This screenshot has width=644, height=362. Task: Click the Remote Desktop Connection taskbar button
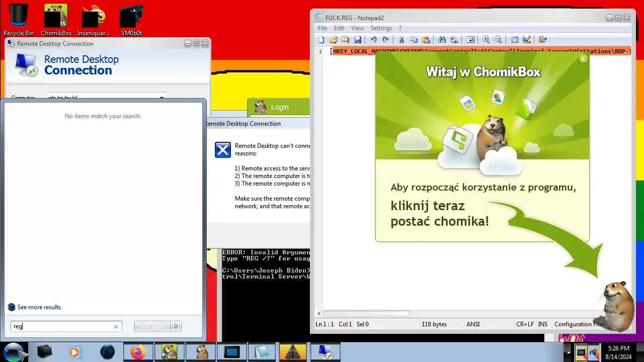pos(325,352)
